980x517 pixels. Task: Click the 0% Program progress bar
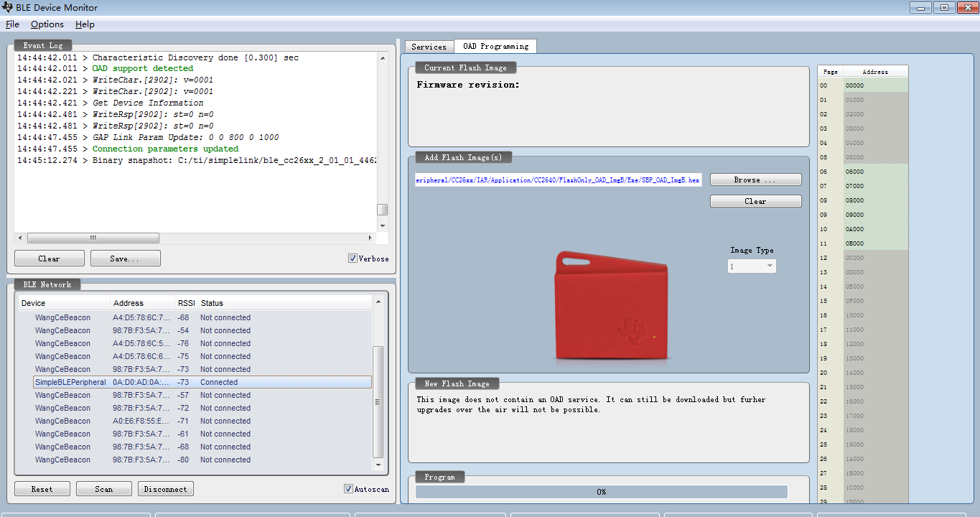pyautogui.click(x=602, y=492)
